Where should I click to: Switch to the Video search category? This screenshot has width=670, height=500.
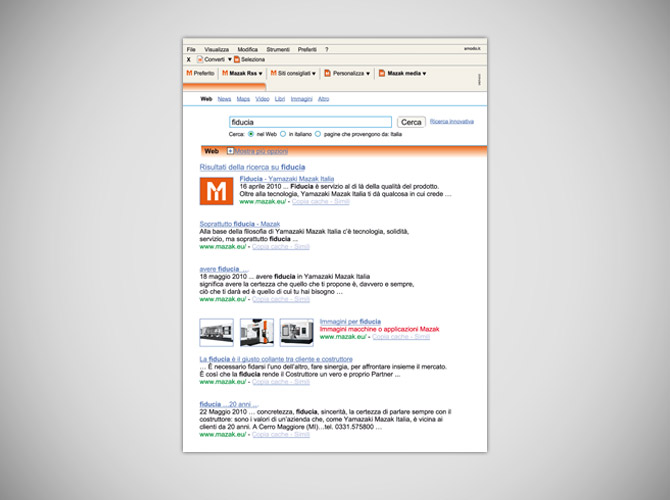click(262, 99)
